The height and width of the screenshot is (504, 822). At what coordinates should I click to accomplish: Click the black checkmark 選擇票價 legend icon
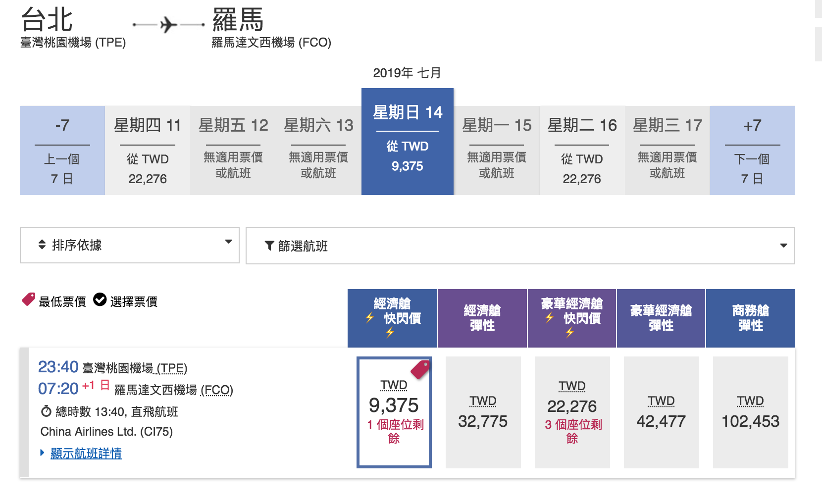pyautogui.click(x=100, y=300)
